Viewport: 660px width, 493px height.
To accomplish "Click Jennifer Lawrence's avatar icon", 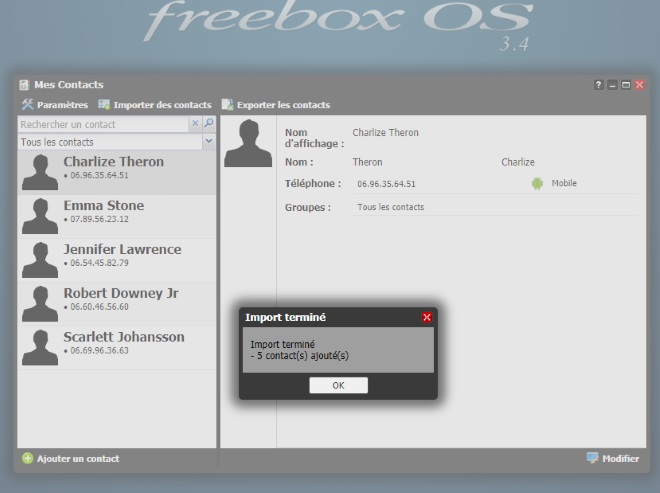I will (39, 259).
